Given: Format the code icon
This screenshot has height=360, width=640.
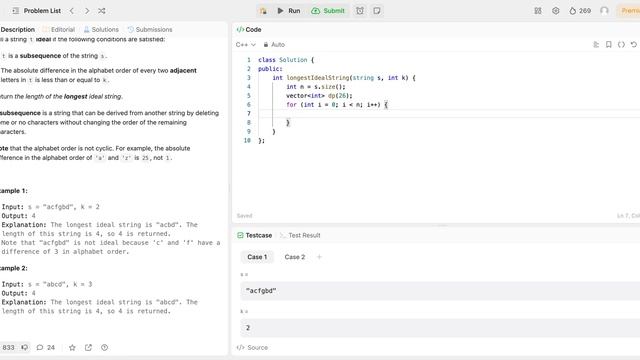Looking at the screenshot, I should click(596, 44).
